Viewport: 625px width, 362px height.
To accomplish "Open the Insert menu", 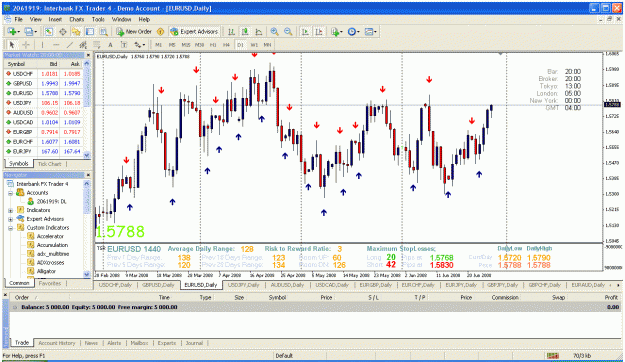I will pos(55,19).
